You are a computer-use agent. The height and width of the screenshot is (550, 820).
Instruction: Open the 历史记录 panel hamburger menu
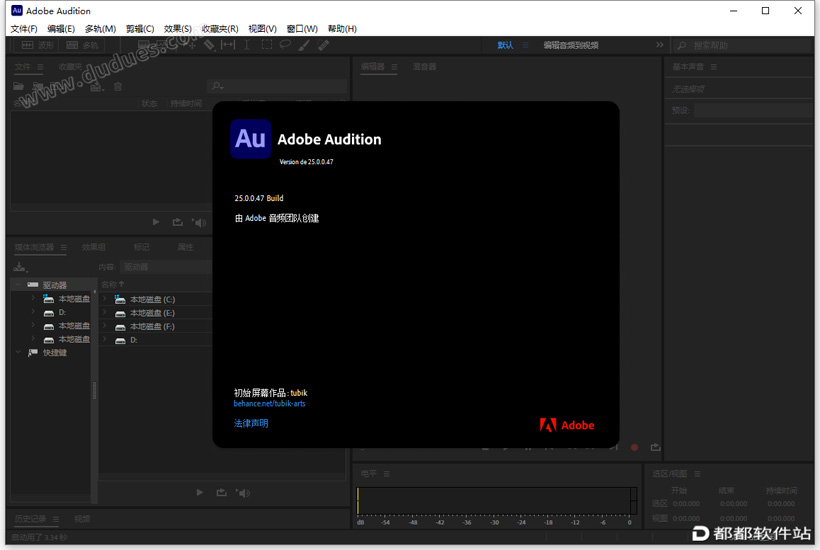pos(55,519)
